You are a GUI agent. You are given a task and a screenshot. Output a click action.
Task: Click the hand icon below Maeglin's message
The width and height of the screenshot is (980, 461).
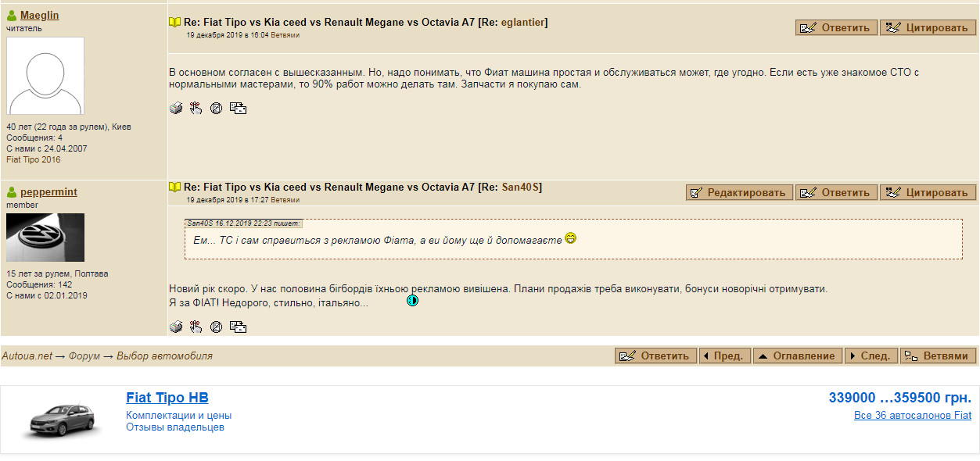coord(196,109)
